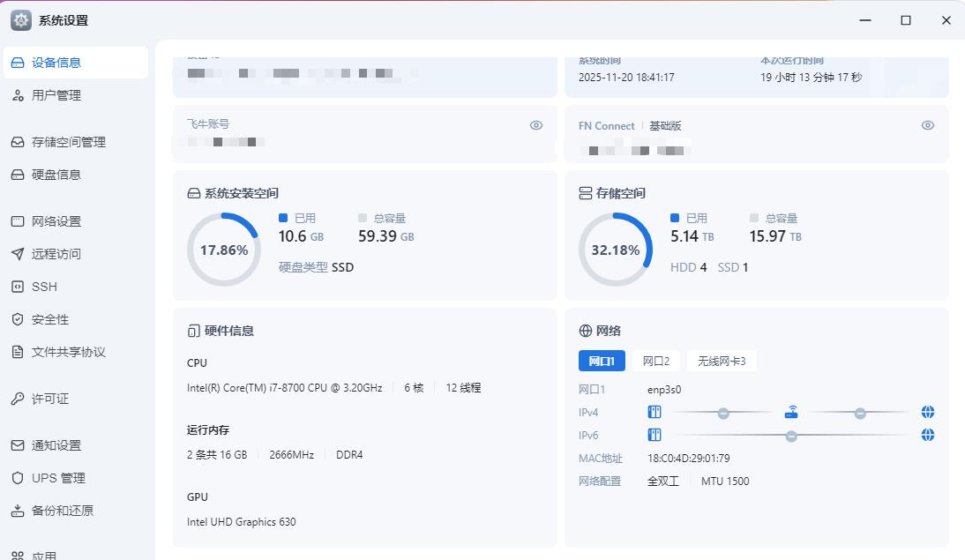Image resolution: width=965 pixels, height=560 pixels.
Task: Show the FN Connect address via eye toggle
Action: [927, 125]
